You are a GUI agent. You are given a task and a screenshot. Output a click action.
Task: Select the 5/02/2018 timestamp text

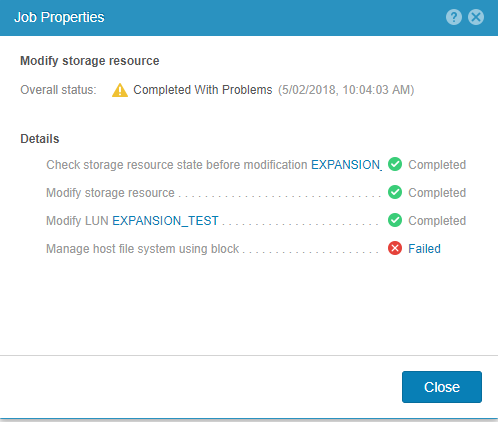(346, 90)
